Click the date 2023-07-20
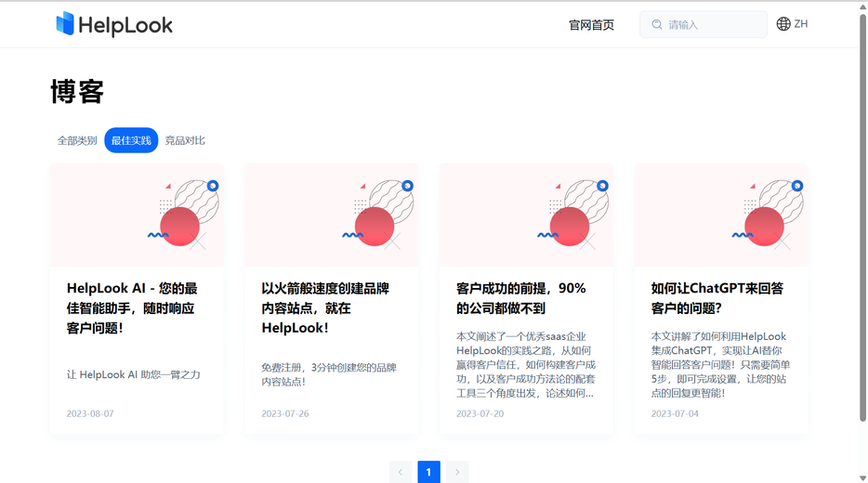 point(480,414)
